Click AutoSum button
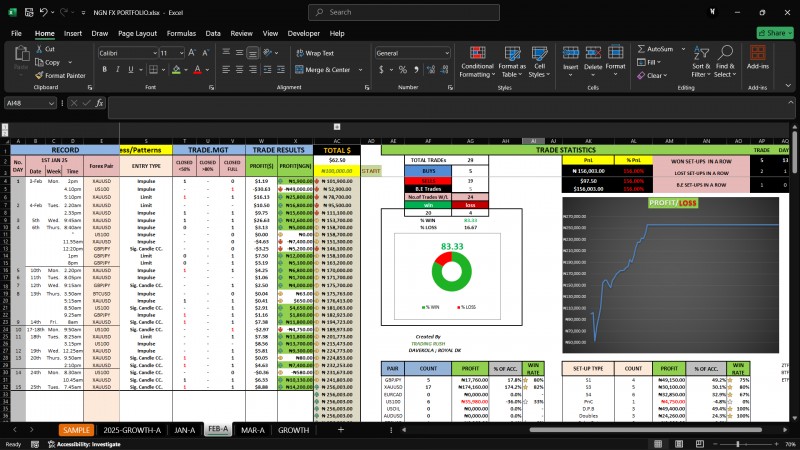 [x=655, y=49]
